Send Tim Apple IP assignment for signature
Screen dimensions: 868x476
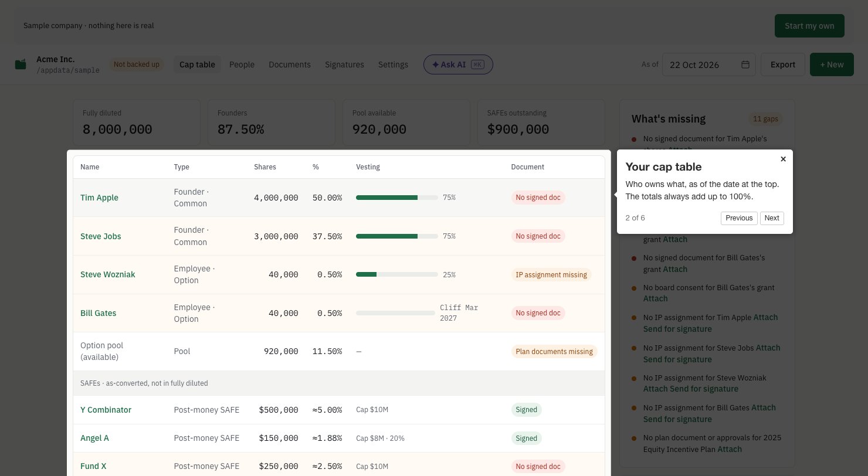(677, 329)
